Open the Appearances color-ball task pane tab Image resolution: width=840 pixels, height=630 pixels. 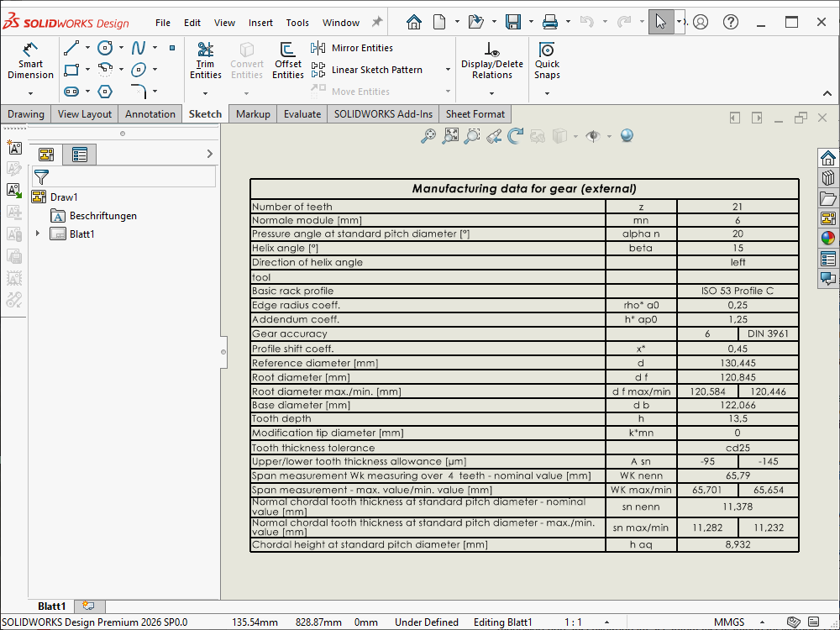point(828,238)
